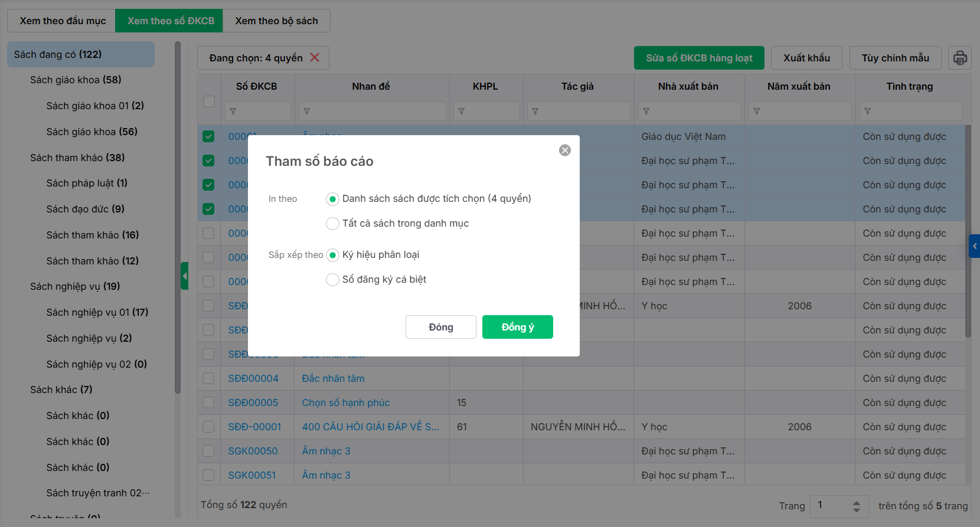Choose sorting by 'Số đăng ký cá biệt'
The height and width of the screenshot is (527, 980).
333,280
